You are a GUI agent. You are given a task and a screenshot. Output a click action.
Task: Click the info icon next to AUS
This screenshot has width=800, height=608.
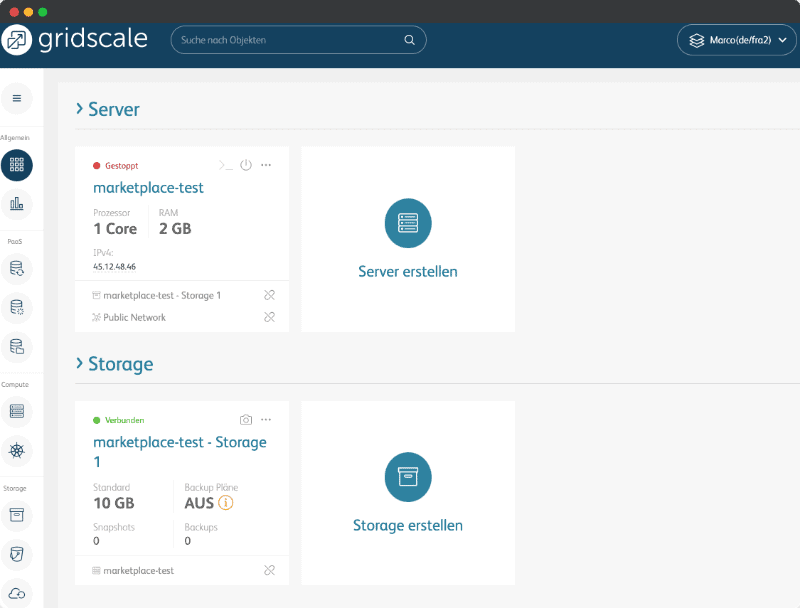[x=226, y=503]
